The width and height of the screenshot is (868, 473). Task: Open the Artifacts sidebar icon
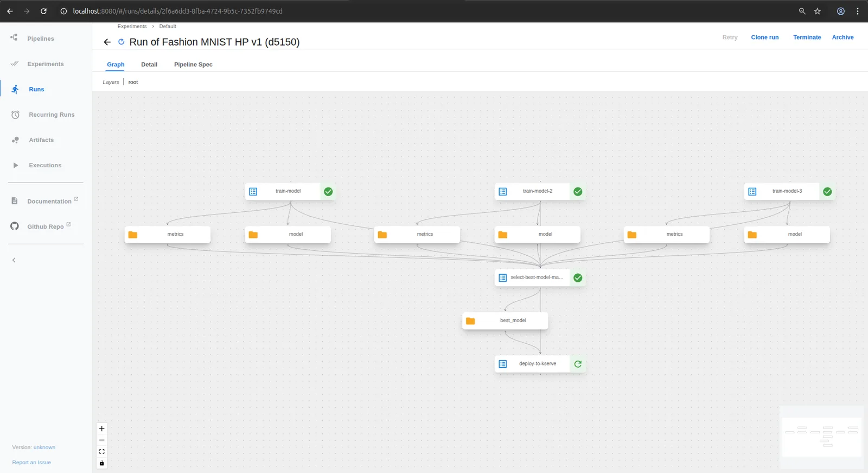pyautogui.click(x=15, y=140)
